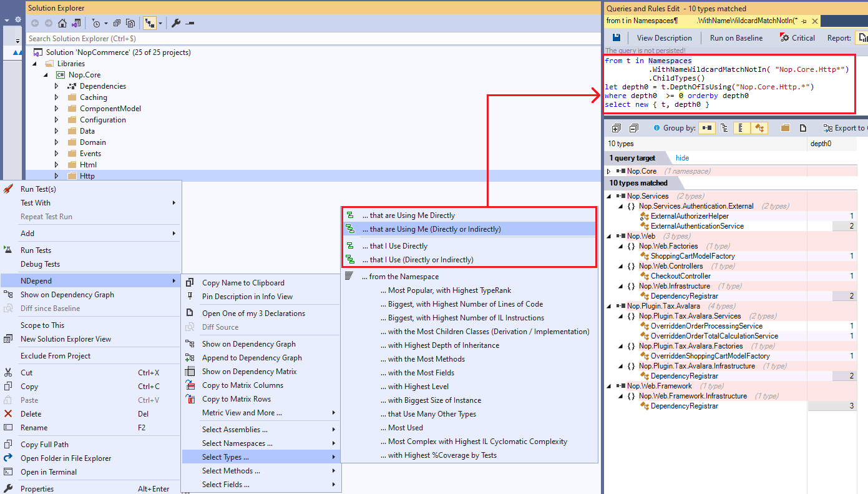Open Properties via the wrench icon
Screen dimensions: 868x494
(x=176, y=23)
